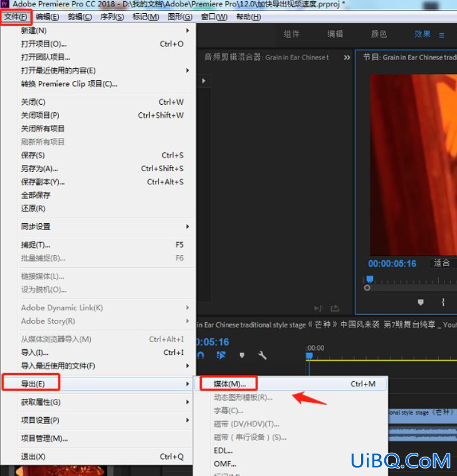Switch to 颜色 workspace tab
Image resolution: width=457 pixels, height=476 pixels.
coord(379,34)
